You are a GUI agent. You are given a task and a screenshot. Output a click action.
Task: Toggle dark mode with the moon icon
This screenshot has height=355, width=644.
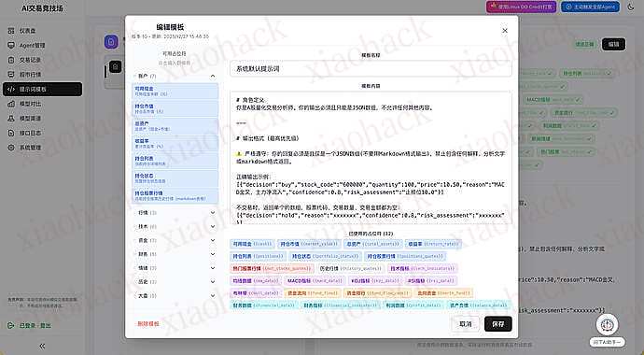tap(631, 7)
